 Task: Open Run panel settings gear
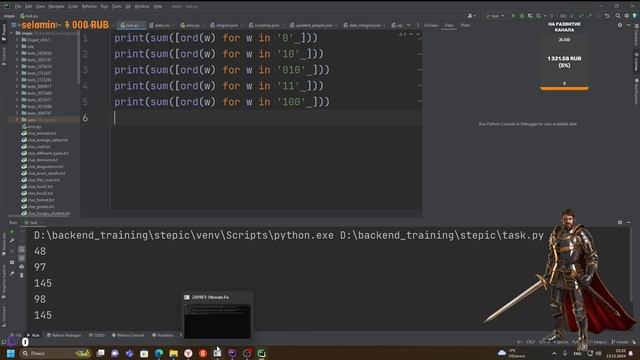[620, 222]
